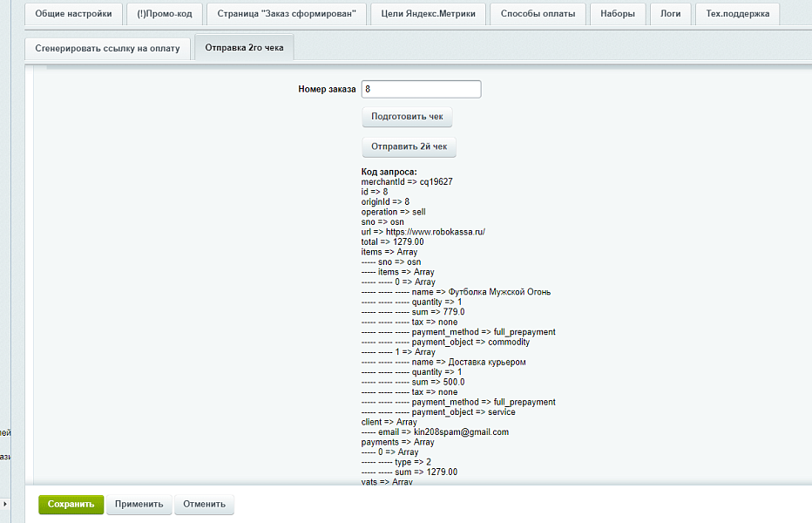
Task: Open the Общие настройки tab
Action: tap(73, 14)
